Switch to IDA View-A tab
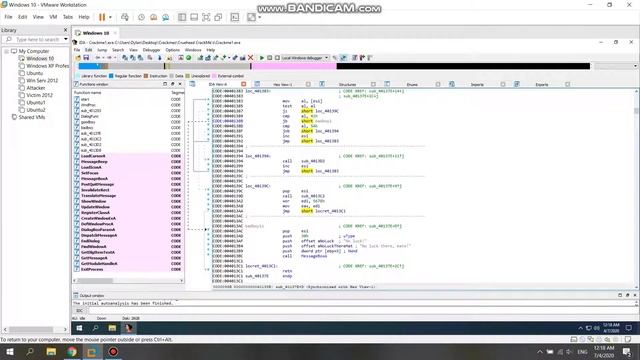Image resolution: width=640 pixels, height=360 pixels. tap(218, 84)
